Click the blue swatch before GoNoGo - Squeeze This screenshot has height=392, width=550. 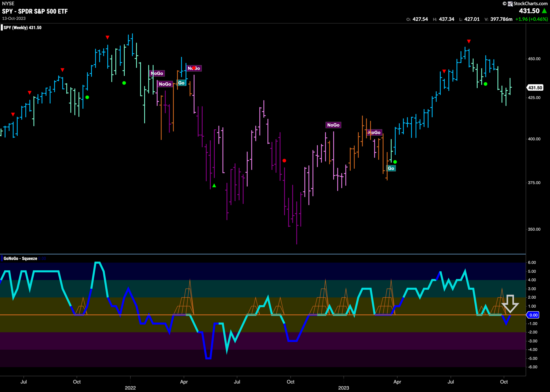click(2, 259)
